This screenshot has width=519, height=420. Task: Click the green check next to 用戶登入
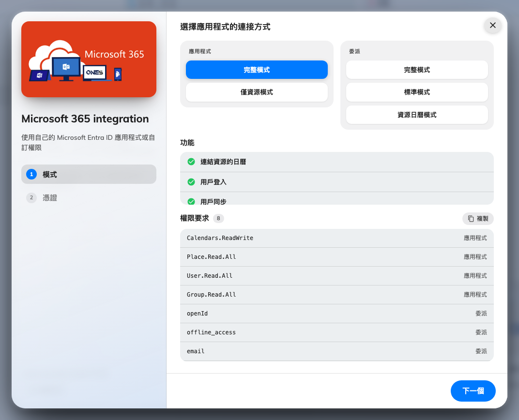pyautogui.click(x=191, y=182)
